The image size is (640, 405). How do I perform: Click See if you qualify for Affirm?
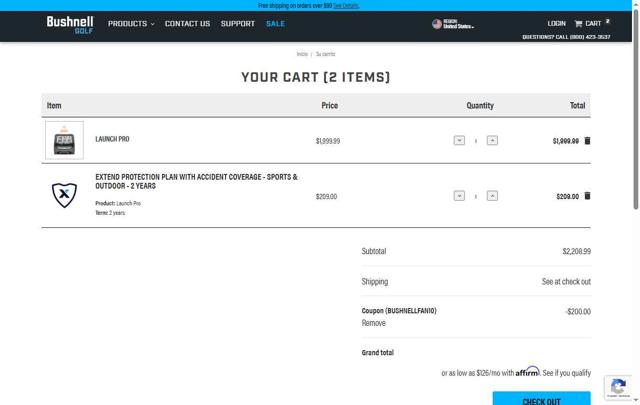coord(567,373)
